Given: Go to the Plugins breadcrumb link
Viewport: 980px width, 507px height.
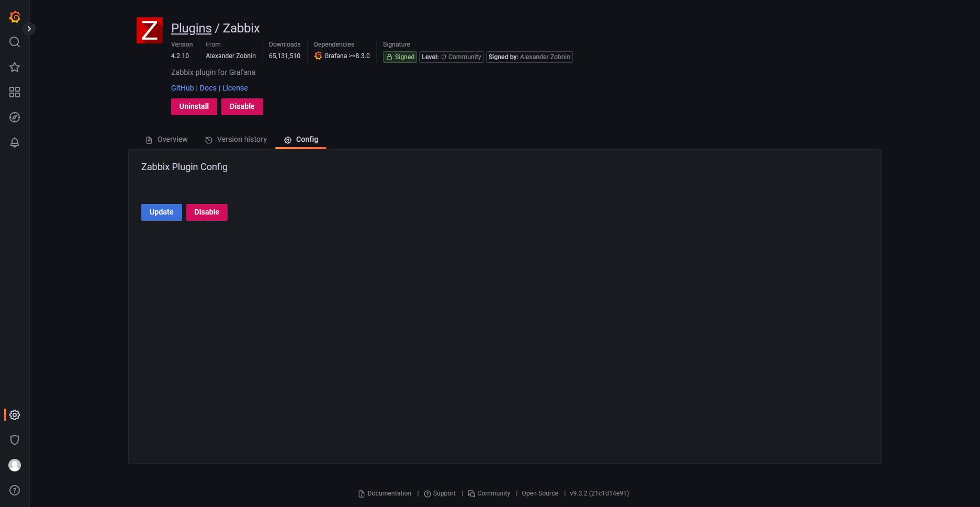Looking at the screenshot, I should [x=192, y=28].
